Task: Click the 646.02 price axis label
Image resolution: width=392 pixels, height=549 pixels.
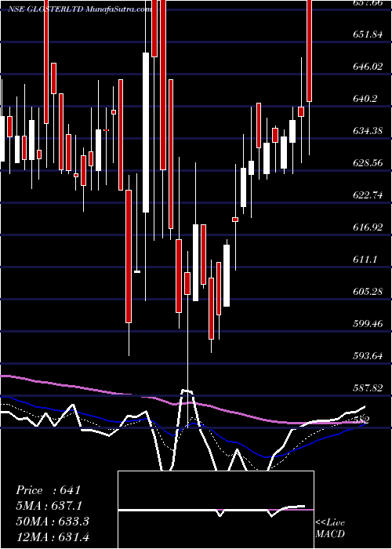Action: 368,67
